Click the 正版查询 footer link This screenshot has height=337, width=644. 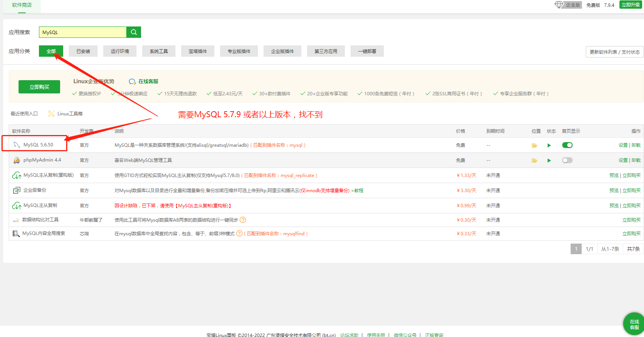pos(434,335)
